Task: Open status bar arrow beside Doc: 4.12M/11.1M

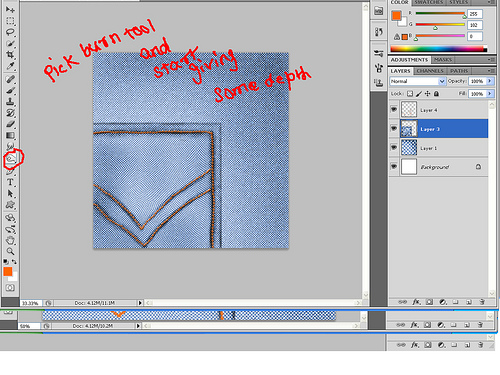Action: 140,303
